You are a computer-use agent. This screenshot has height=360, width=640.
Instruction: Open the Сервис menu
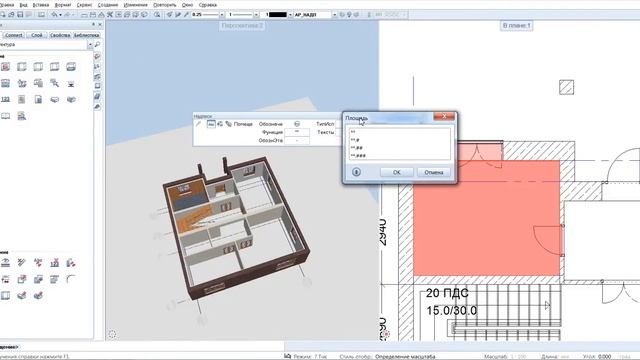[84, 5]
